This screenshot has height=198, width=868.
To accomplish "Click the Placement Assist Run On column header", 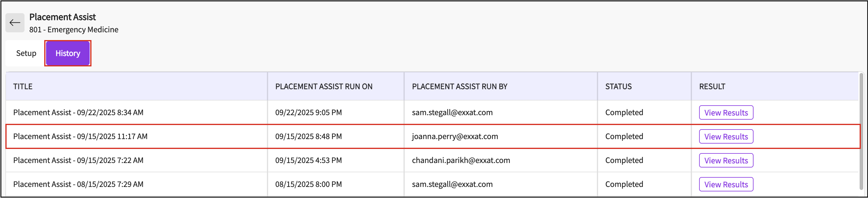I will tap(323, 87).
